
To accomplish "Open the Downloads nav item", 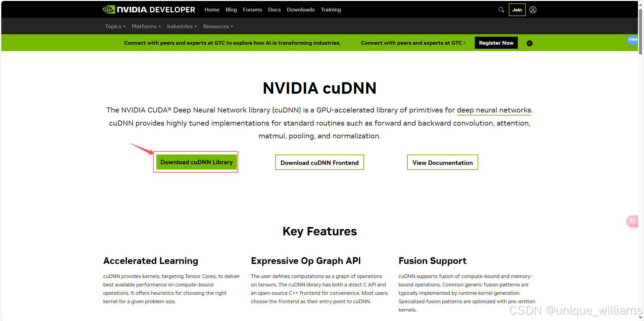I will 301,10.
